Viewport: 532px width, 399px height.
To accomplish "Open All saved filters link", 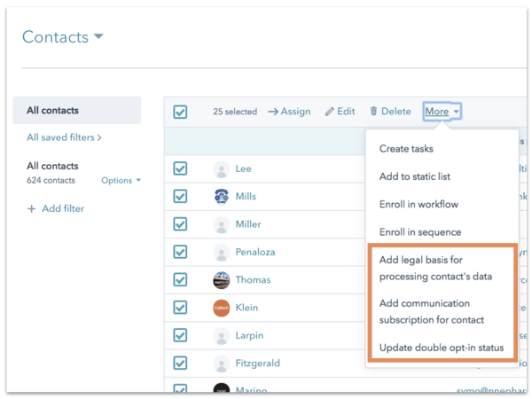I will 64,137.
